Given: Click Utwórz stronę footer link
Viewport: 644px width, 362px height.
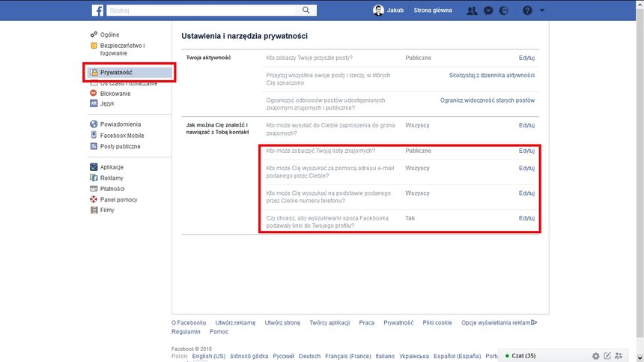Looking at the screenshot, I should point(282,322).
